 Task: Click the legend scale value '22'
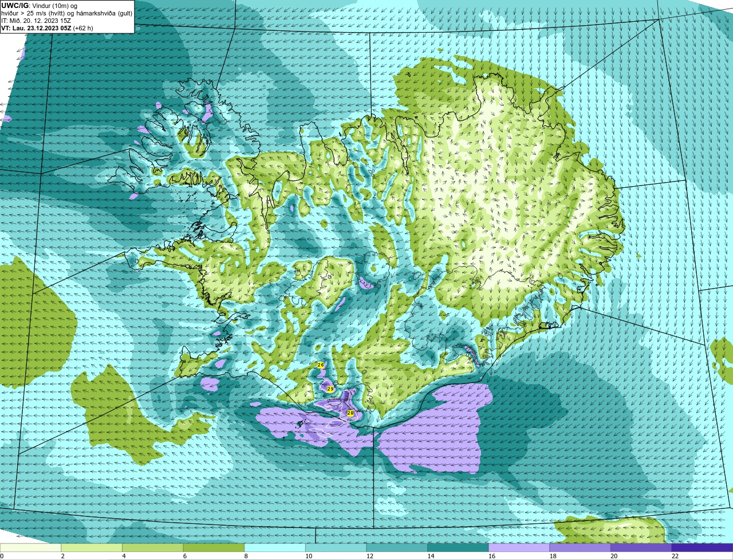coord(675,556)
